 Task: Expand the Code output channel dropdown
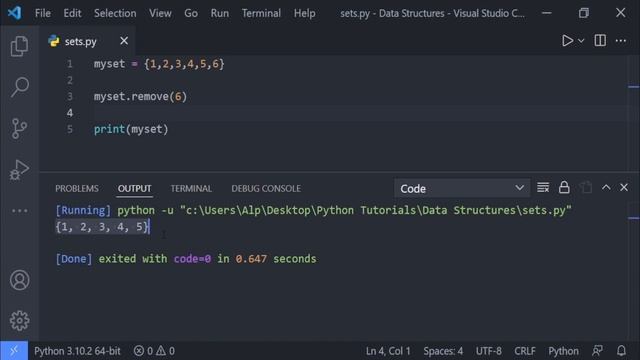pyautogui.click(x=462, y=188)
